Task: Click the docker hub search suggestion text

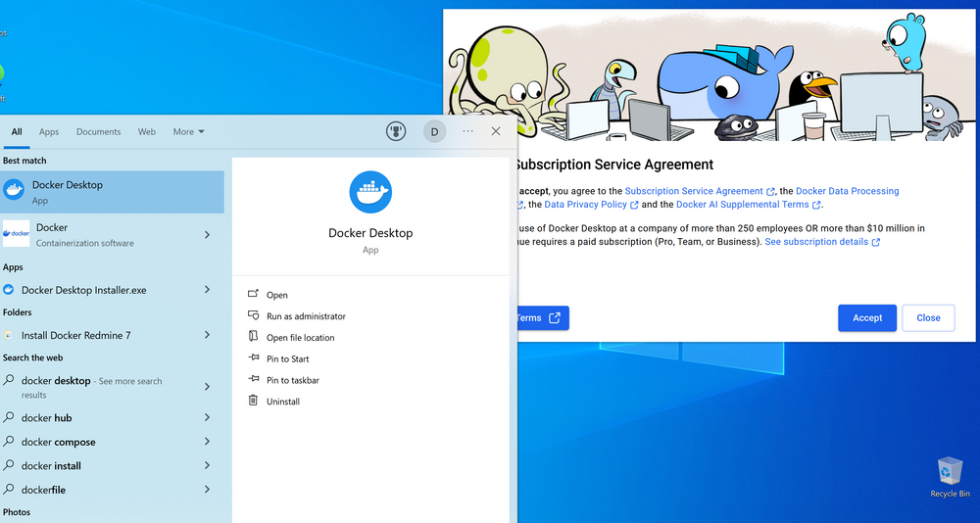Action: point(47,418)
